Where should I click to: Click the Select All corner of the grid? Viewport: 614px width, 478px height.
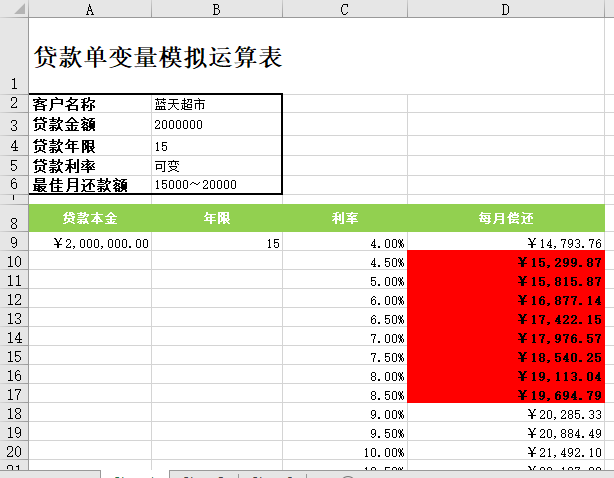pos(13,9)
